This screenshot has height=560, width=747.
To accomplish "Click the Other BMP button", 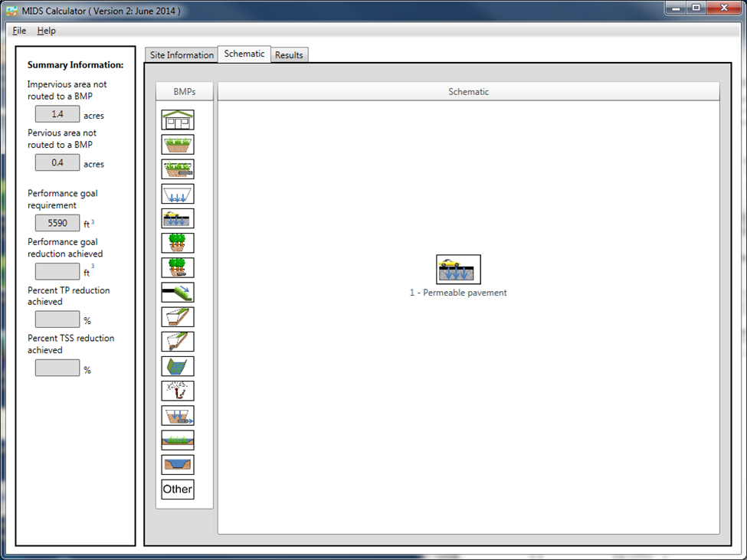I will (x=178, y=490).
